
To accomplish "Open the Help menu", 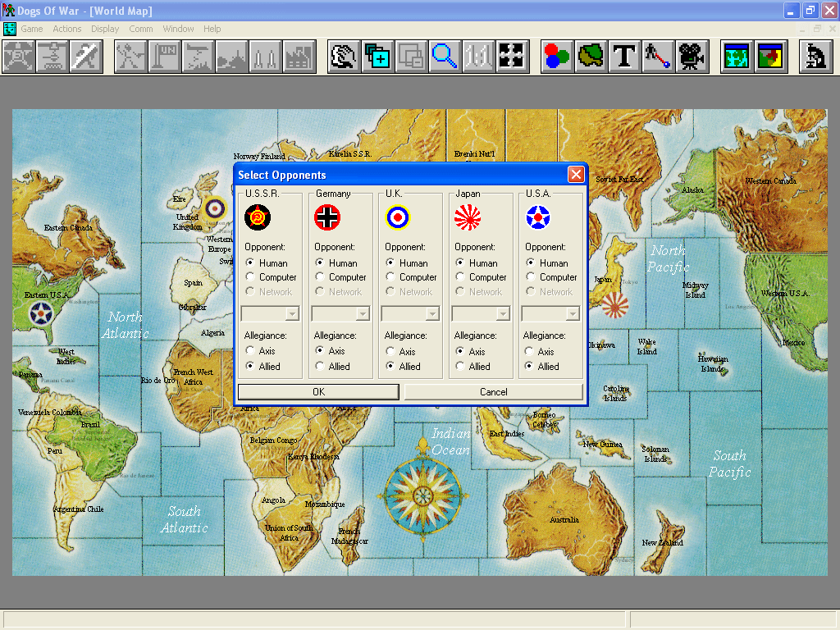I will 212,29.
